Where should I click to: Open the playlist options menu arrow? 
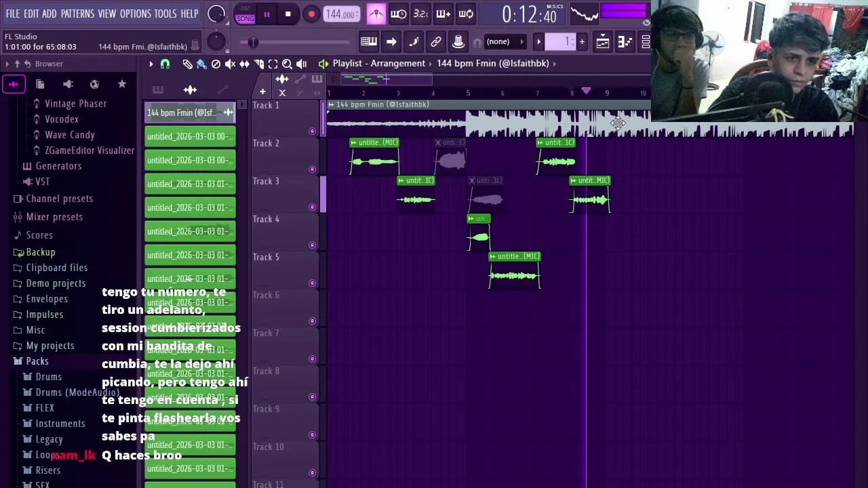(x=151, y=64)
